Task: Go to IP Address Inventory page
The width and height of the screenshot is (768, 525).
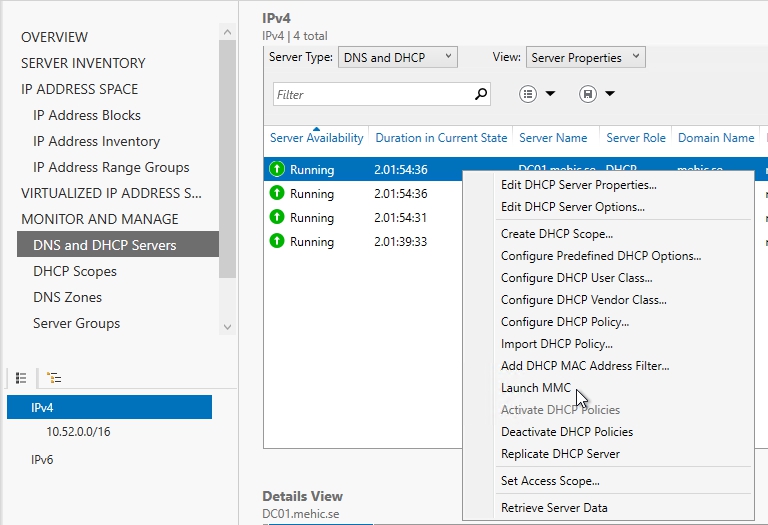Action: [96, 141]
